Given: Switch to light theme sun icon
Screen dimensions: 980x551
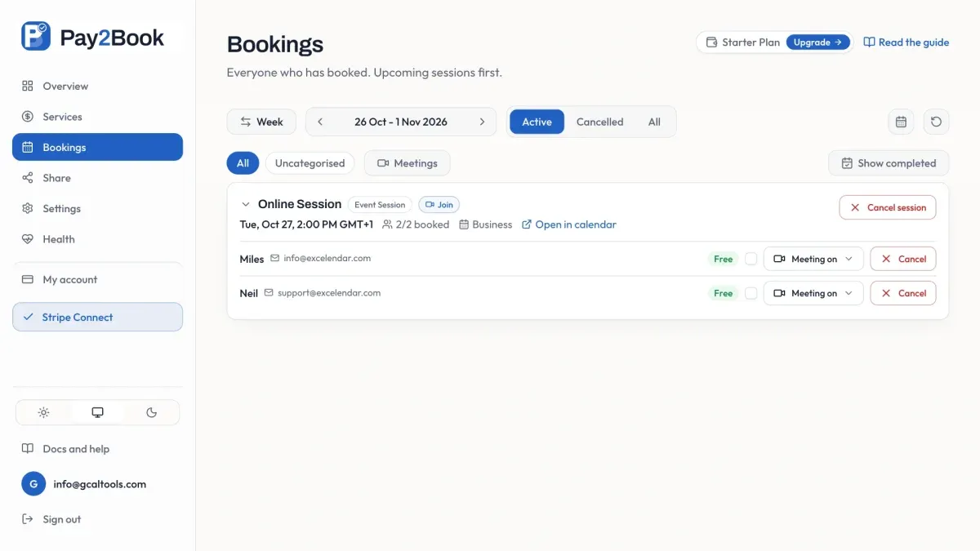Looking at the screenshot, I should 44,412.
